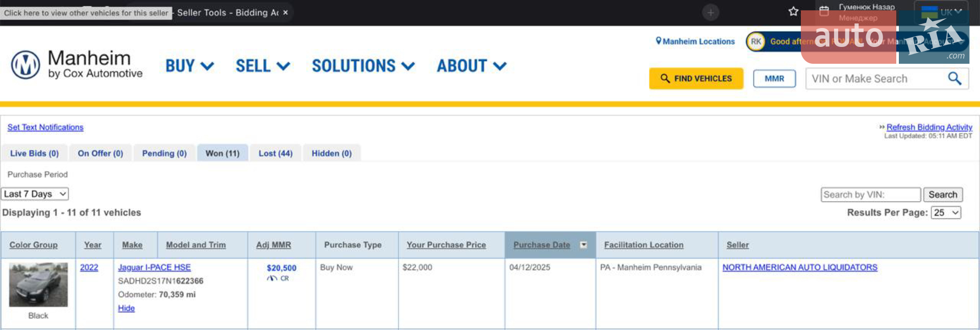Sort by Make column
Viewport: 980px width, 330px height.
click(x=132, y=245)
